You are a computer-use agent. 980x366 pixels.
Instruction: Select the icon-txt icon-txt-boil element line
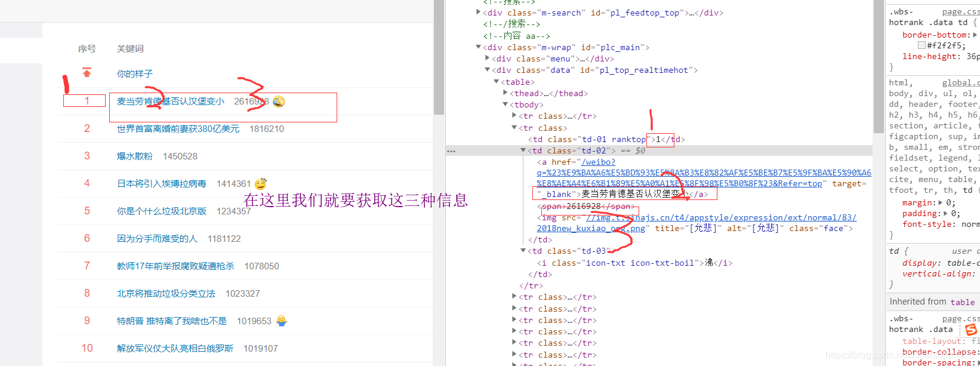click(x=634, y=263)
